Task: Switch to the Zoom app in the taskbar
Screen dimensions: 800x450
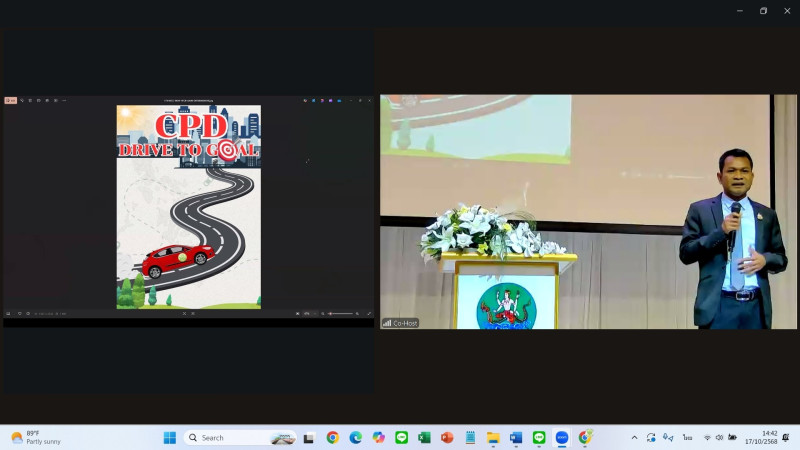Action: [x=562, y=437]
